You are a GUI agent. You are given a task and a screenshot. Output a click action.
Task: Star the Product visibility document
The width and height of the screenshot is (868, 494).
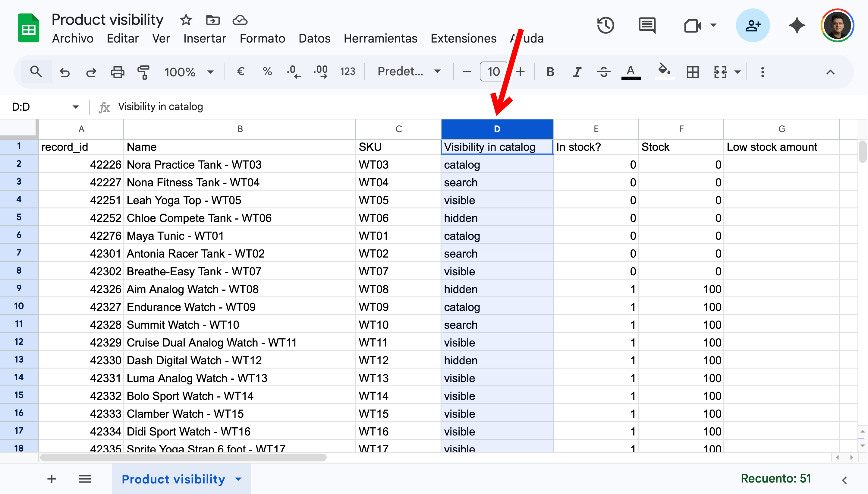pos(186,20)
